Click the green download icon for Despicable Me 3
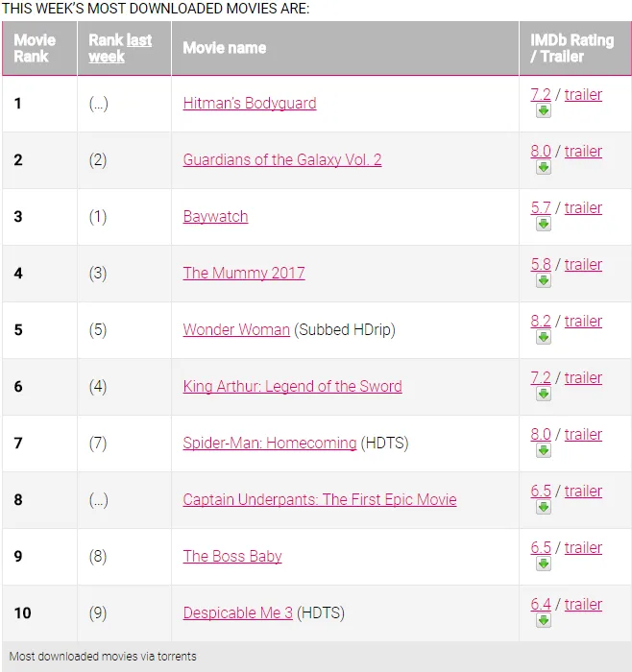The image size is (632, 672). pos(544,620)
